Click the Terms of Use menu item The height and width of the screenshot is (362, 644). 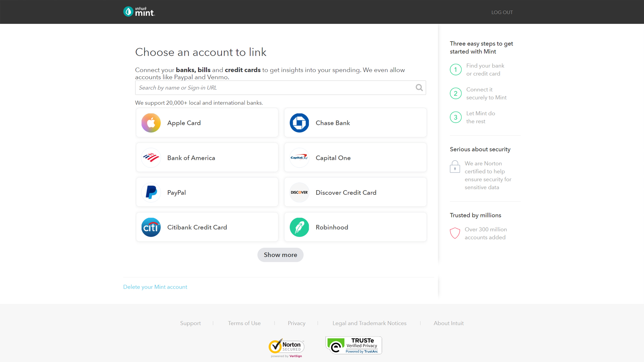244,323
